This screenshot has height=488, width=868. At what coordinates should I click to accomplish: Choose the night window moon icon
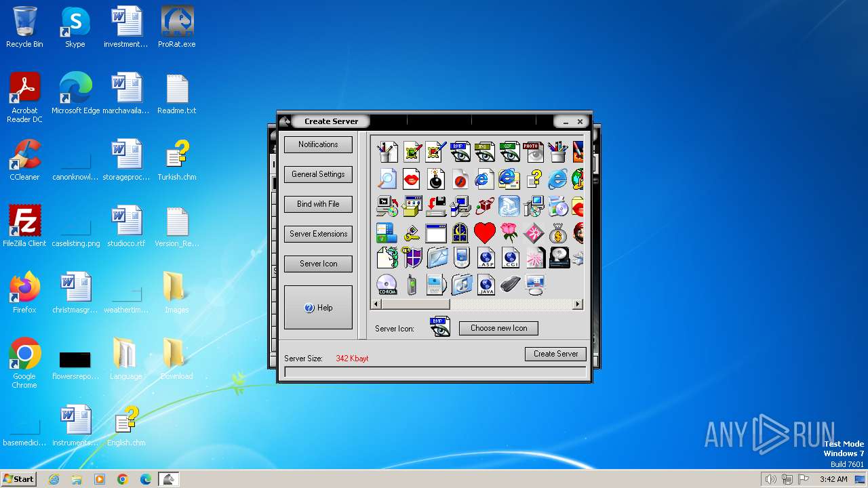click(x=460, y=233)
